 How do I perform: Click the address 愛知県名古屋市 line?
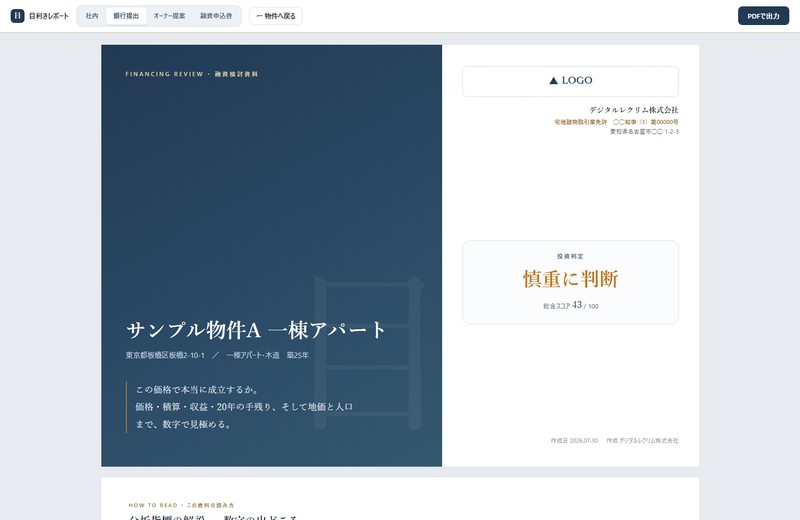[x=644, y=132]
